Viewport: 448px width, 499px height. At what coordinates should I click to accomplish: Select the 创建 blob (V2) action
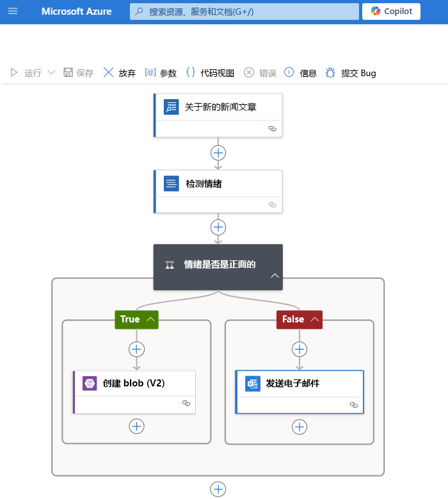(134, 392)
